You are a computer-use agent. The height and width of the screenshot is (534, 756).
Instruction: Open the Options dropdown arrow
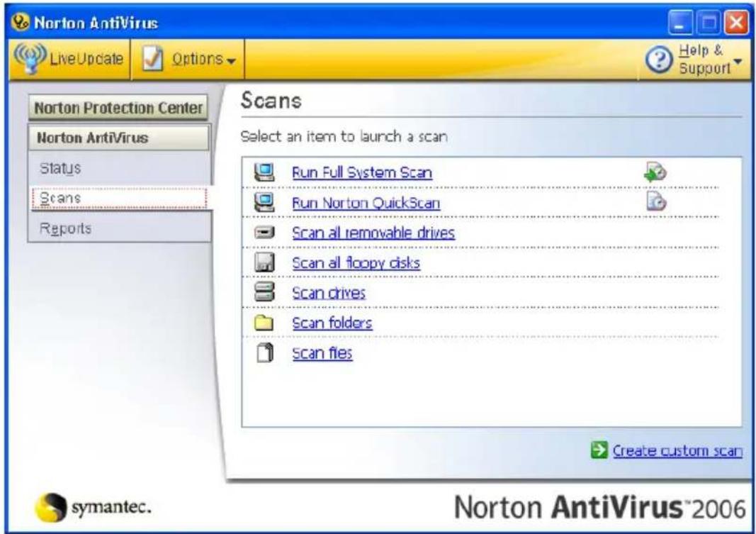click(x=231, y=61)
